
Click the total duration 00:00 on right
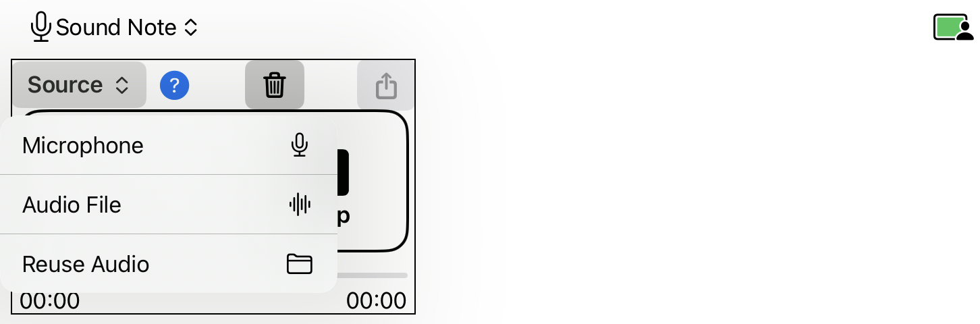[x=377, y=301]
